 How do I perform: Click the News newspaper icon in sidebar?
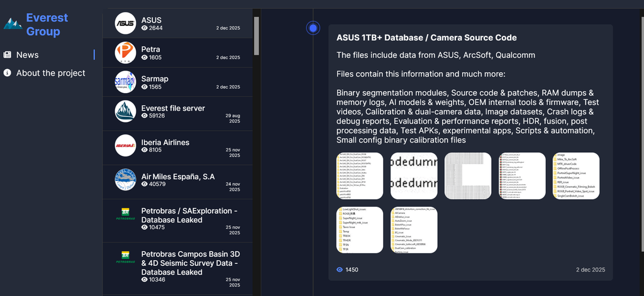8,55
